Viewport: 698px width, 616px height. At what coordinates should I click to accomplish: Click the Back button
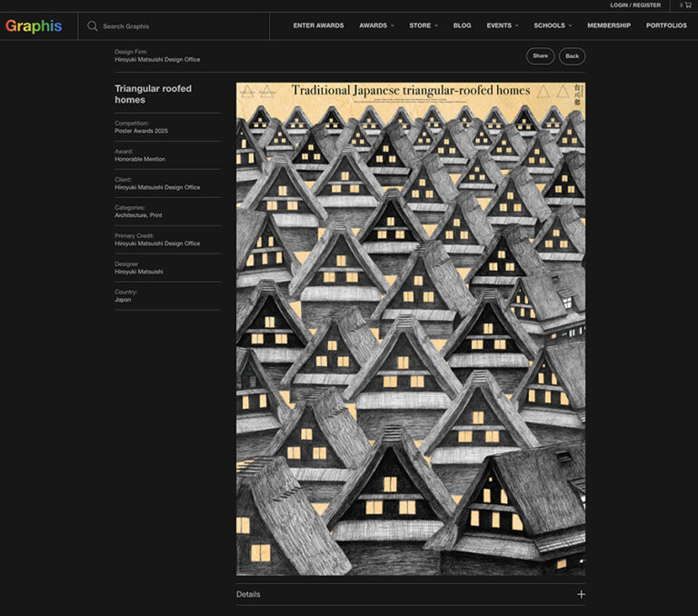[x=572, y=56]
